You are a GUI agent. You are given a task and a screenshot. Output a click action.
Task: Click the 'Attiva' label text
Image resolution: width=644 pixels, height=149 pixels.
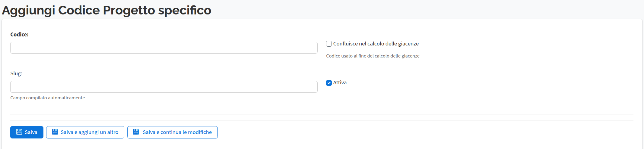[x=340, y=83]
